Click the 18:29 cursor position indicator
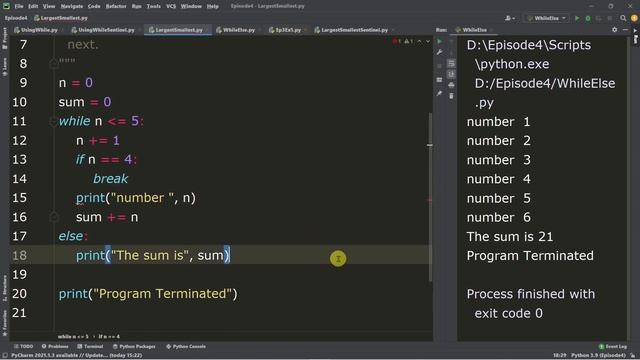The image size is (640, 360). click(x=560, y=356)
